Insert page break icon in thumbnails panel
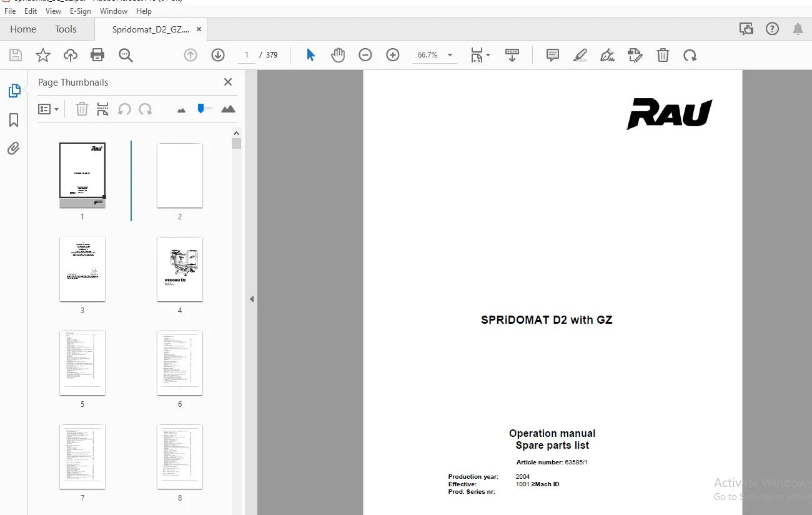This screenshot has height=515, width=812. pos(103,109)
